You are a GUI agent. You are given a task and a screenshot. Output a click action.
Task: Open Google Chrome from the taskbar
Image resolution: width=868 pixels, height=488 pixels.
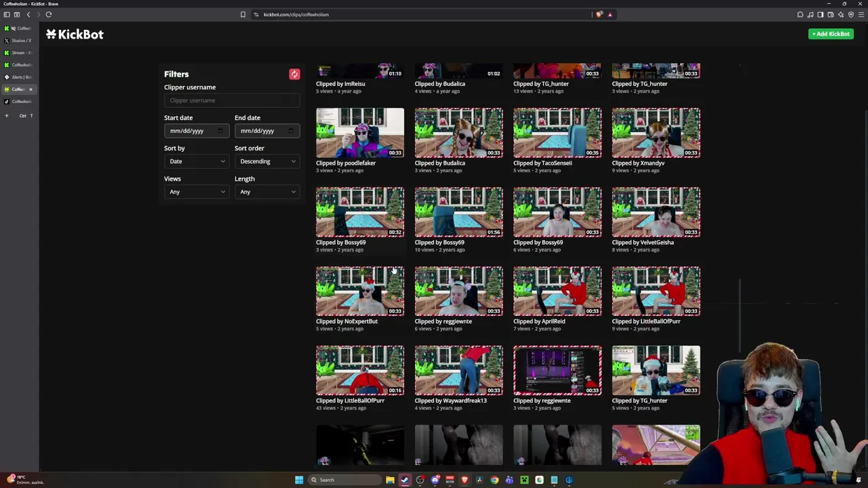click(x=494, y=480)
